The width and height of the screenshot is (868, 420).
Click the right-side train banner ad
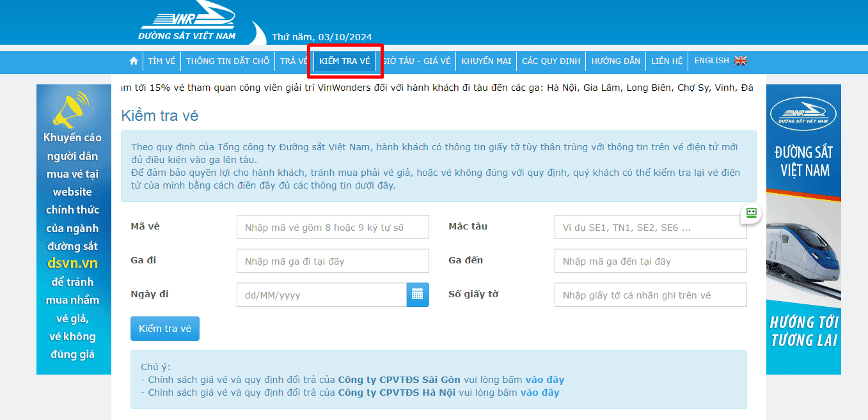point(803,229)
